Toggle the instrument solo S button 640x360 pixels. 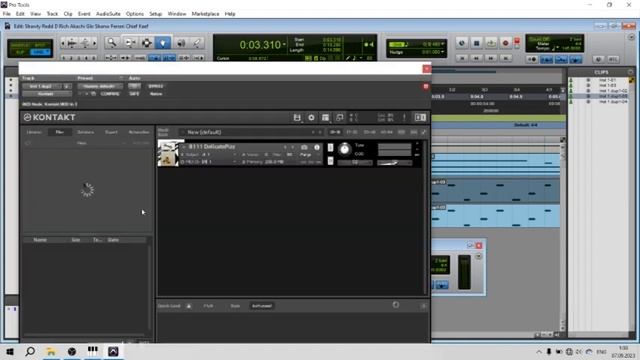pyautogui.click(x=330, y=147)
